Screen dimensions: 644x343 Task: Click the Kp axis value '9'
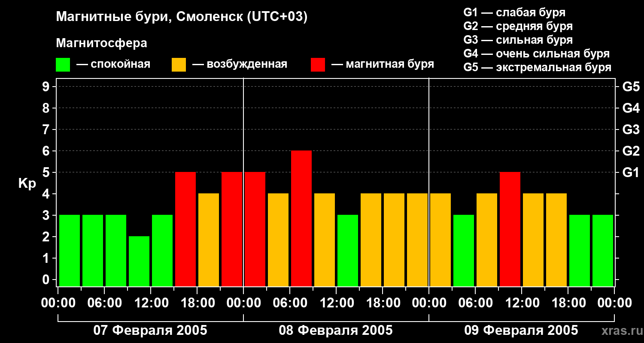tap(47, 87)
